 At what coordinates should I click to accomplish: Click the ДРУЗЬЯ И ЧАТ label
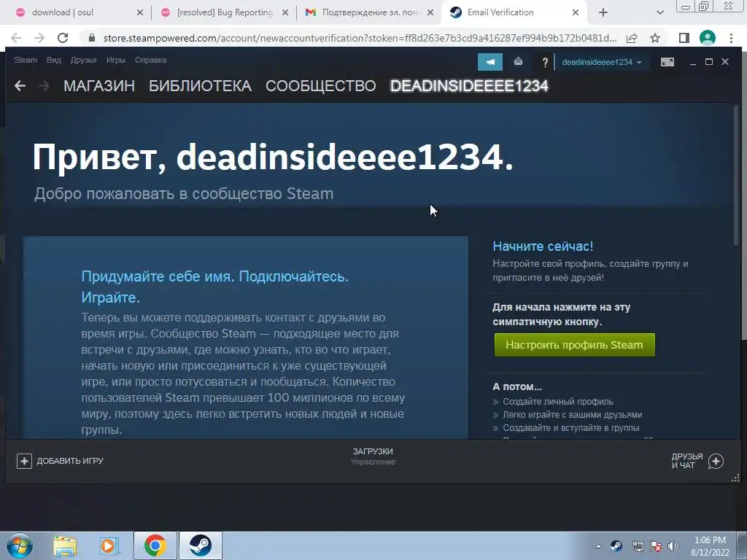[x=687, y=461]
